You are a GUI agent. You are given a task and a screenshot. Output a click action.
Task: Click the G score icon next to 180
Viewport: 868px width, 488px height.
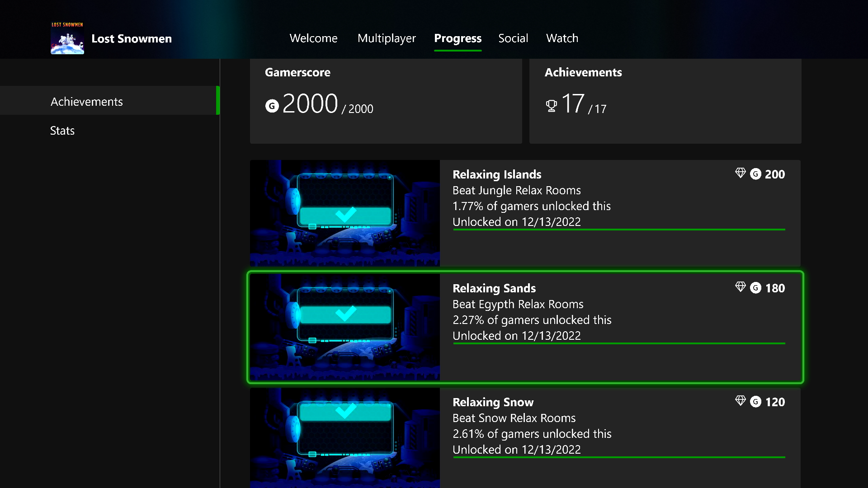755,288
